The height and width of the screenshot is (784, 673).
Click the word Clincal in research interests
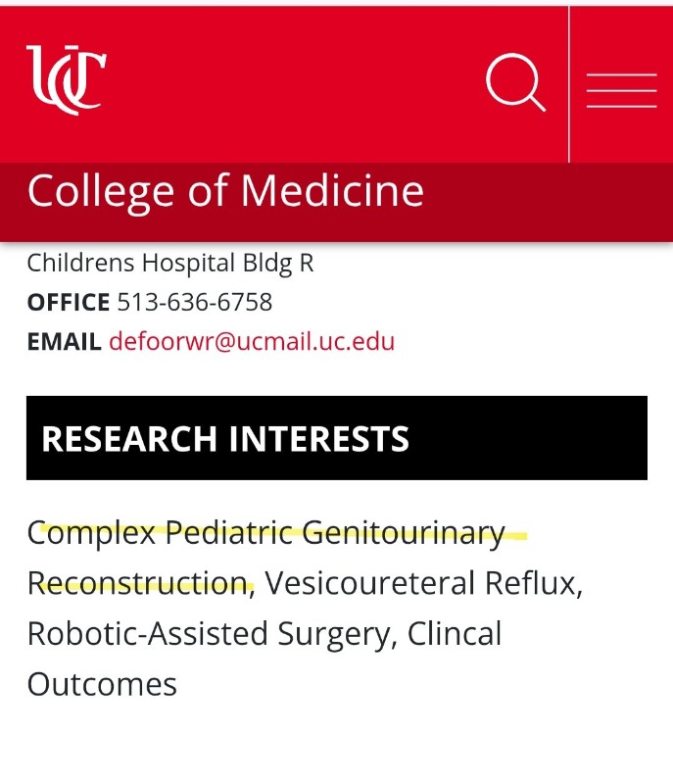click(x=455, y=634)
